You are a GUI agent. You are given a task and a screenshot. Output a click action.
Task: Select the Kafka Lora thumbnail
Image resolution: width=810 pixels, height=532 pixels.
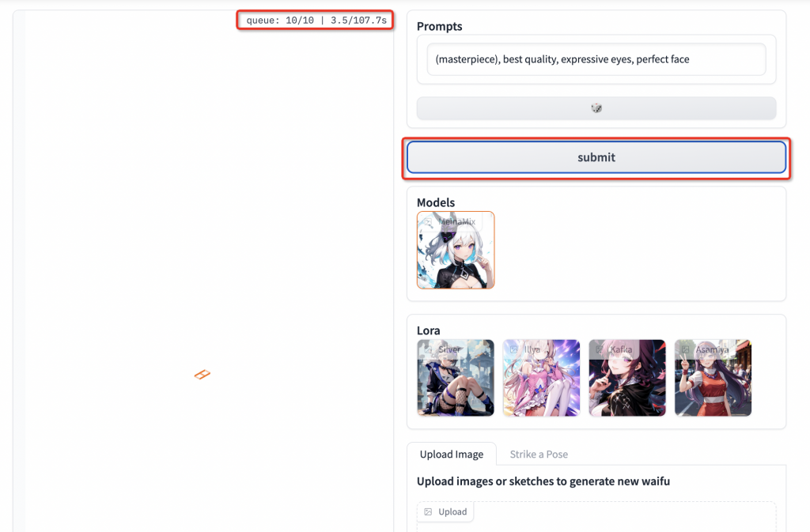tap(627, 378)
